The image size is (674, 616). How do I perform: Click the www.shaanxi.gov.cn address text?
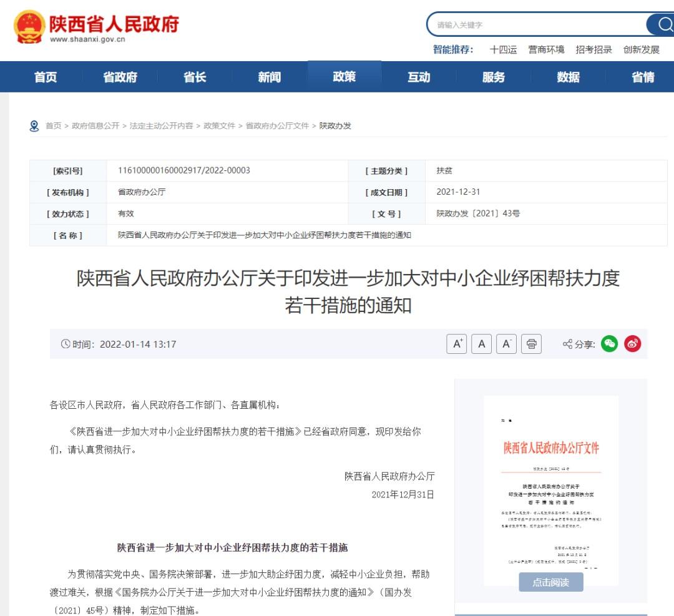[88, 39]
